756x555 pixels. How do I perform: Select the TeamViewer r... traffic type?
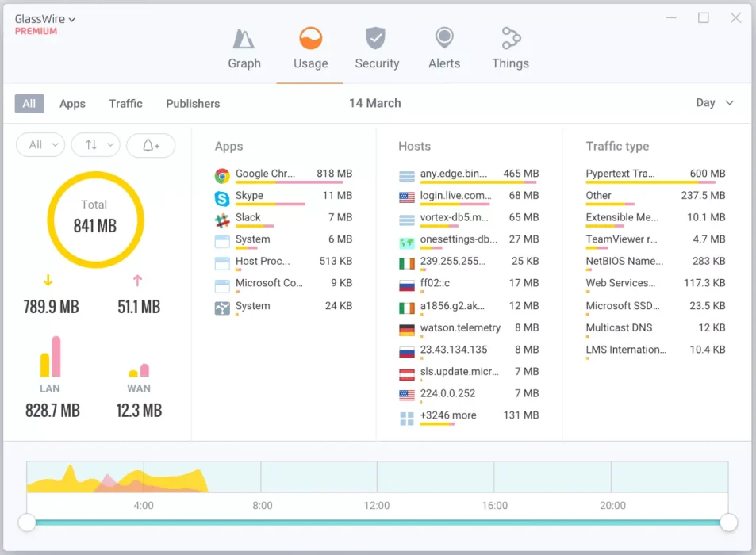click(656, 241)
